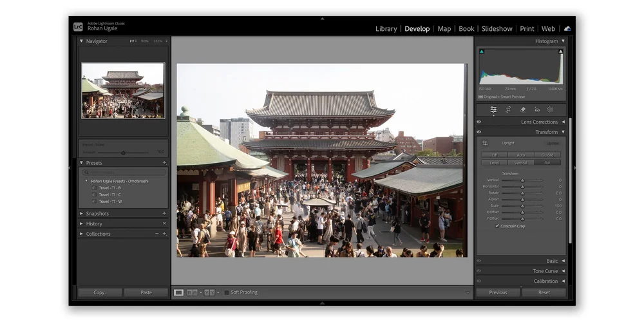This screenshot has height=322, width=644.
Task: Expand the Lens Corrections panel
Action: pyautogui.click(x=563, y=122)
